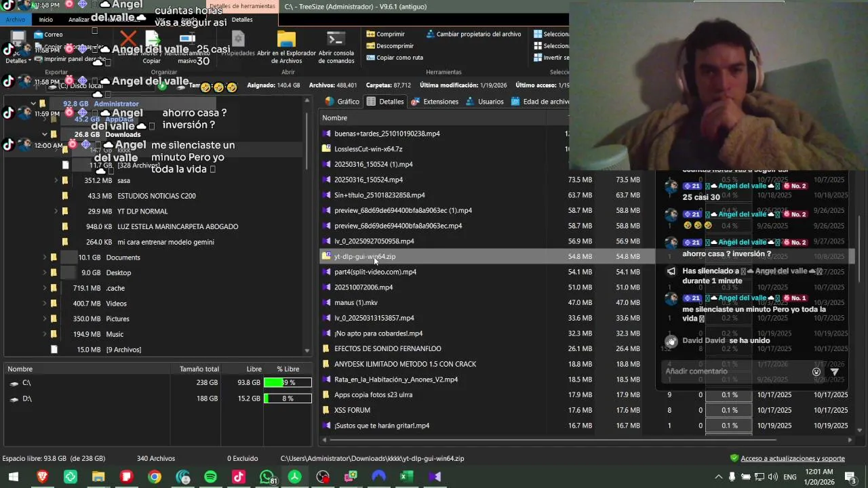This screenshot has width=868, height=488.
Task: Open Abrir consola de comandos
Action: click(x=336, y=47)
